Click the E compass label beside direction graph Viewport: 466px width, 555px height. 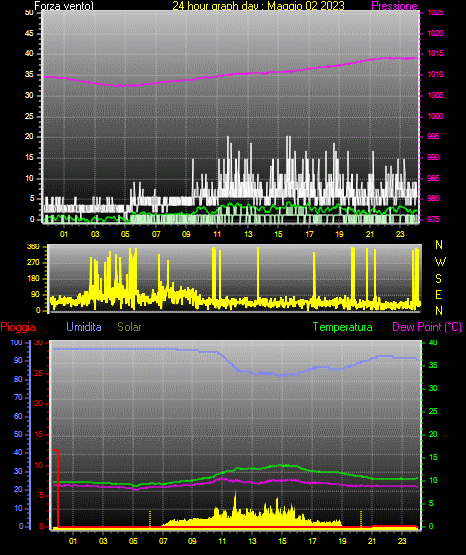(438, 294)
